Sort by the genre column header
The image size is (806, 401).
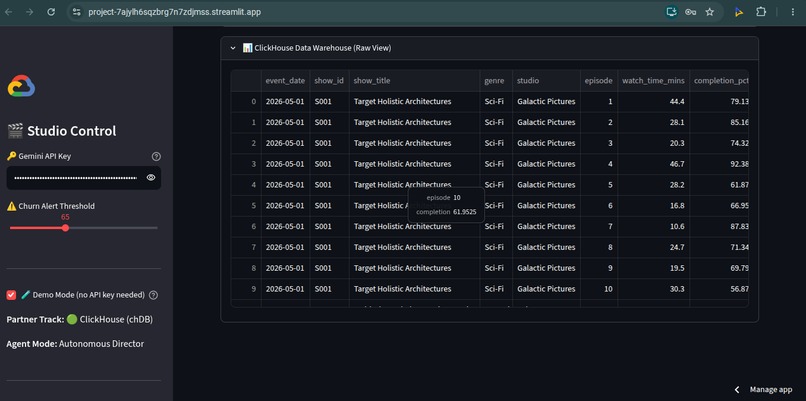(496, 81)
